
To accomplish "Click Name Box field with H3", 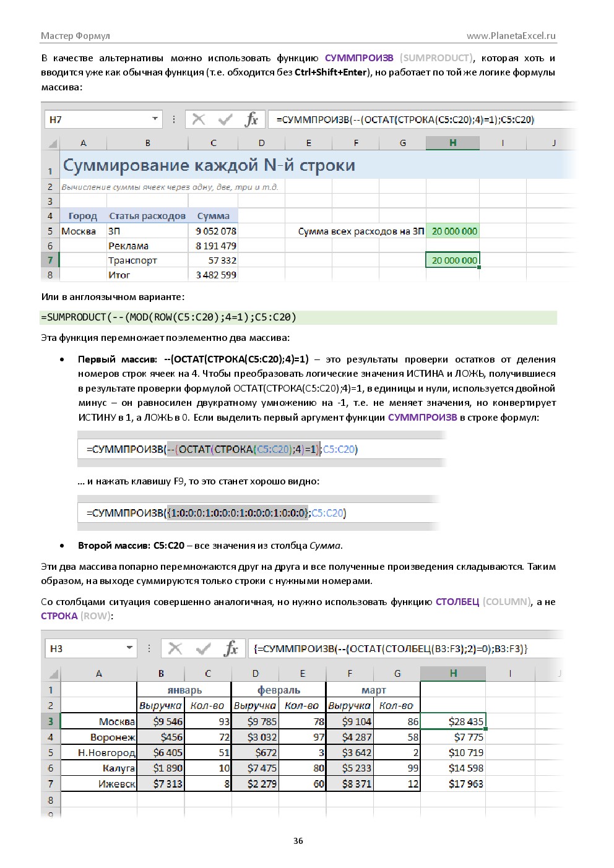I will tap(90, 648).
